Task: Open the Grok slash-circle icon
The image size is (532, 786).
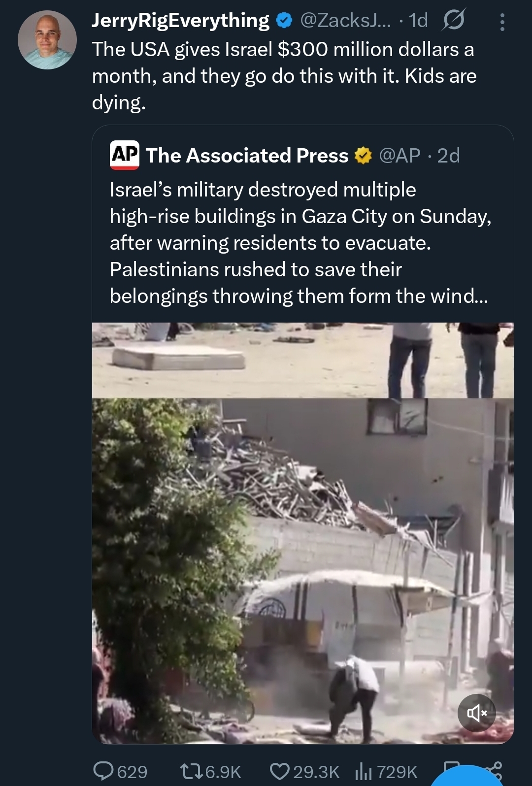Action: (x=453, y=21)
